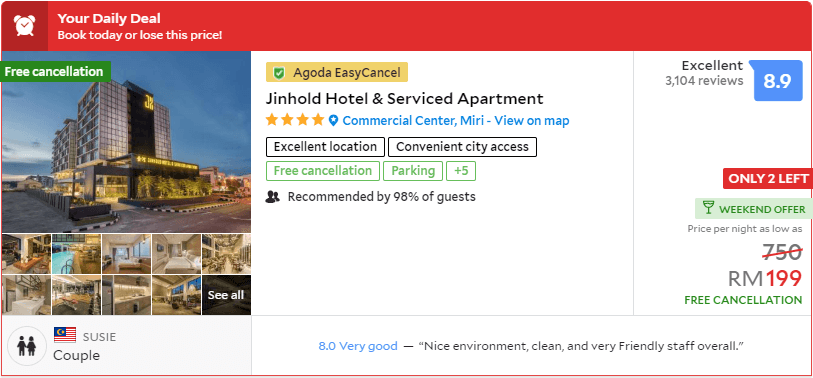Click the Malaysian flag icon

coord(65,335)
